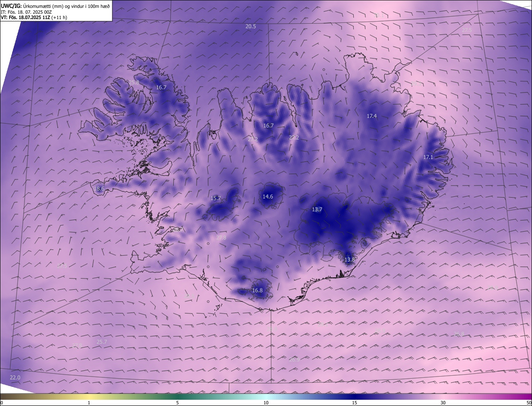Click the 16.8 value label
This screenshot has width=532, height=406.
(x=257, y=290)
